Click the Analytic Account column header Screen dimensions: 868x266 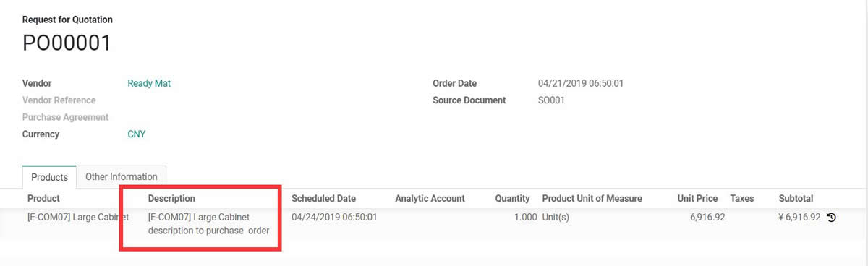[430, 198]
